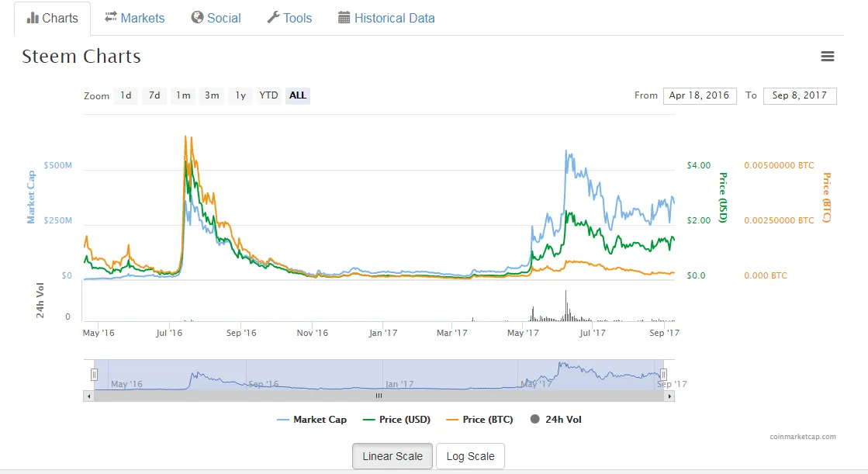Click the $250M market cap axis label
868x474 pixels.
pyautogui.click(x=58, y=220)
